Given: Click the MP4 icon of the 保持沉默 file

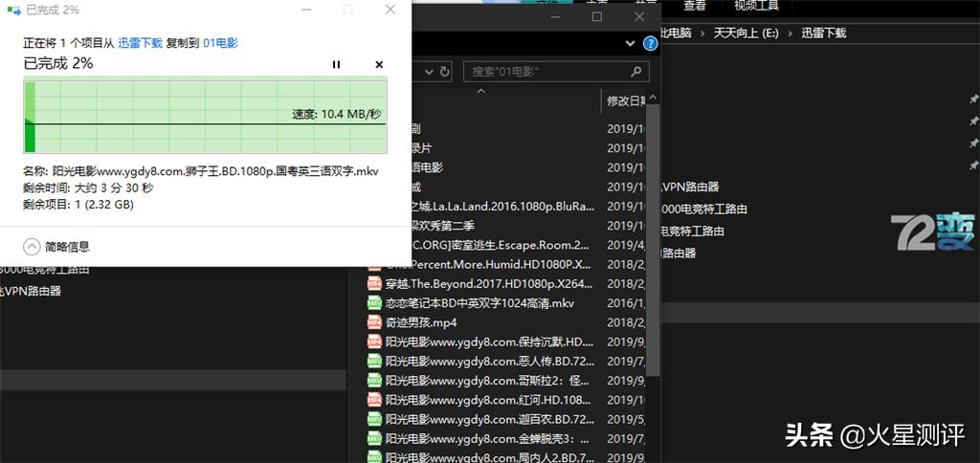Looking at the screenshot, I should click(374, 342).
